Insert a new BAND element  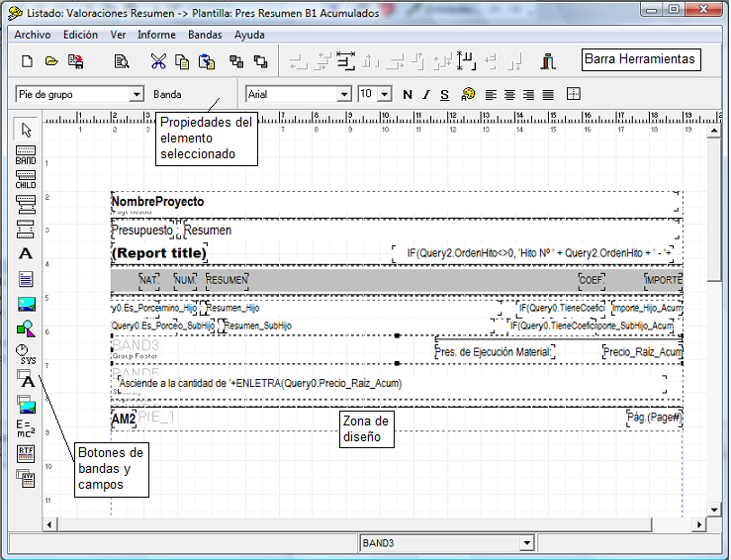pos(27,155)
